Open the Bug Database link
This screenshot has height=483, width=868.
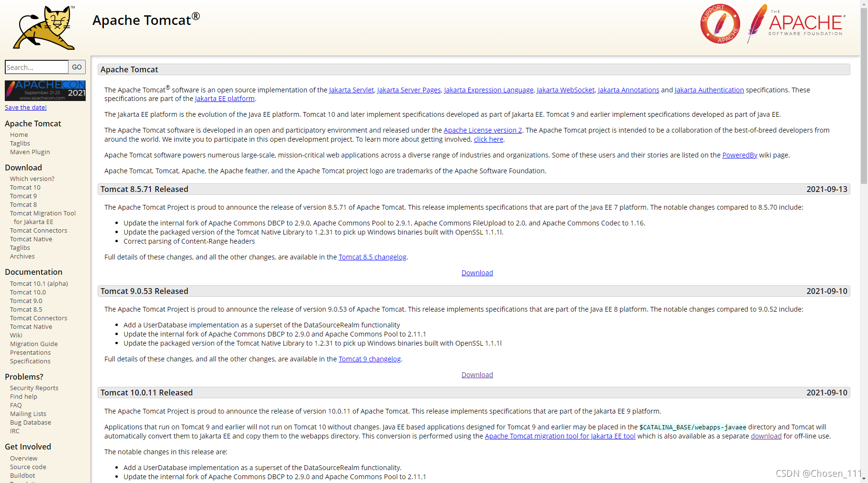tap(30, 423)
